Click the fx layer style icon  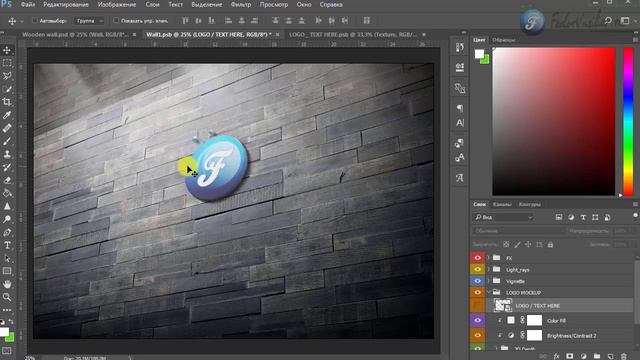pos(556,356)
